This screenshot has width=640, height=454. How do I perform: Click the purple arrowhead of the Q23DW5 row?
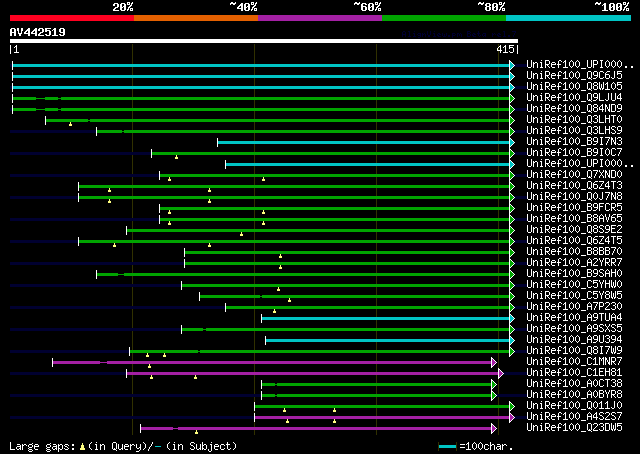pos(494,429)
